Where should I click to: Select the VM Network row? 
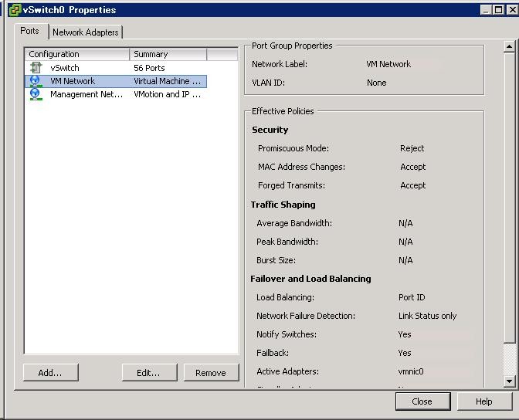116,81
